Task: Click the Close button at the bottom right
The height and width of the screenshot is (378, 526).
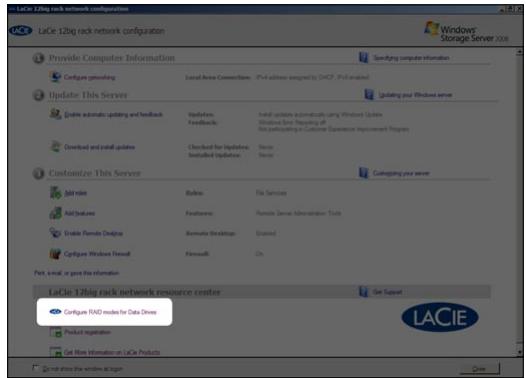Action: point(479,369)
